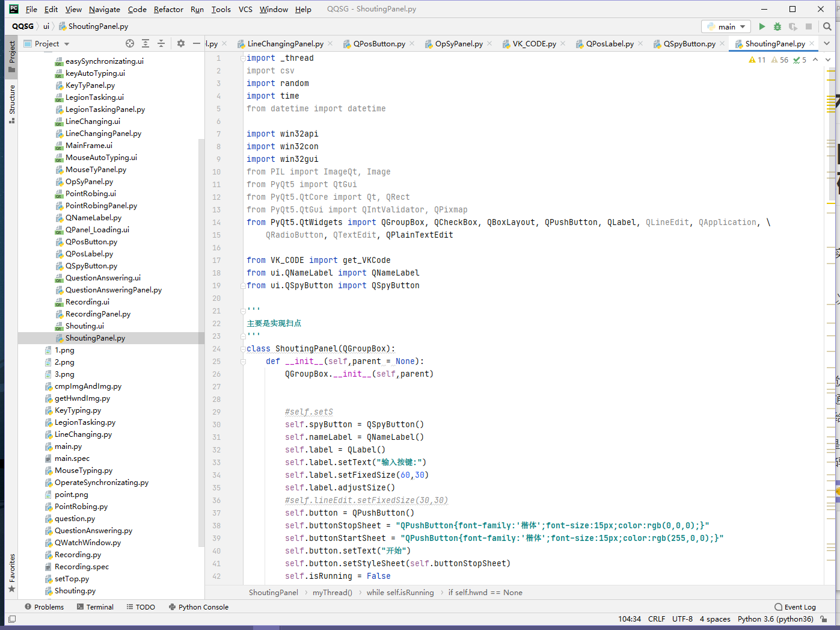Open KeyTyping.py in project tree

(x=78, y=410)
